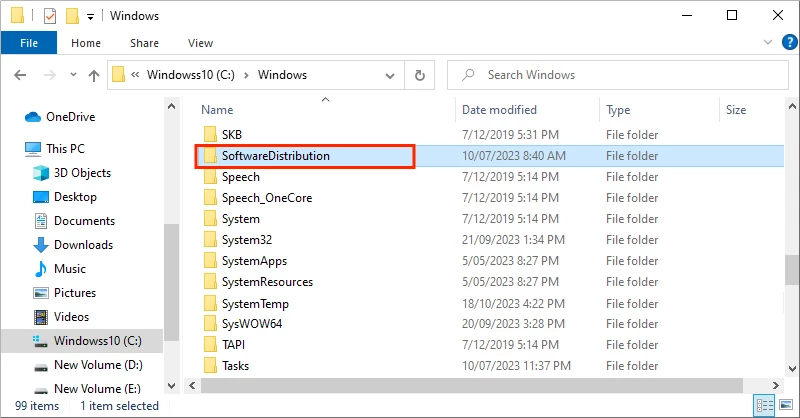Screen dimensions: 800x418
Task: Open the Customize Quick Access Toolbar arrow
Action: 90,17
